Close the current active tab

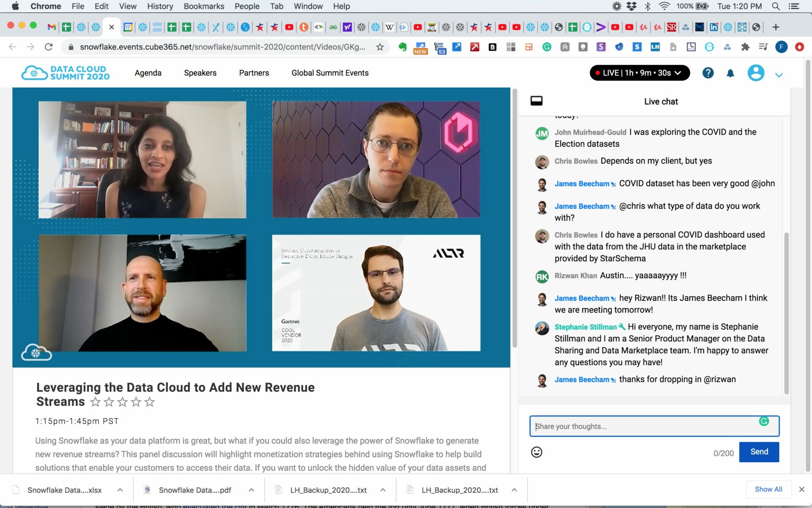click(x=112, y=27)
